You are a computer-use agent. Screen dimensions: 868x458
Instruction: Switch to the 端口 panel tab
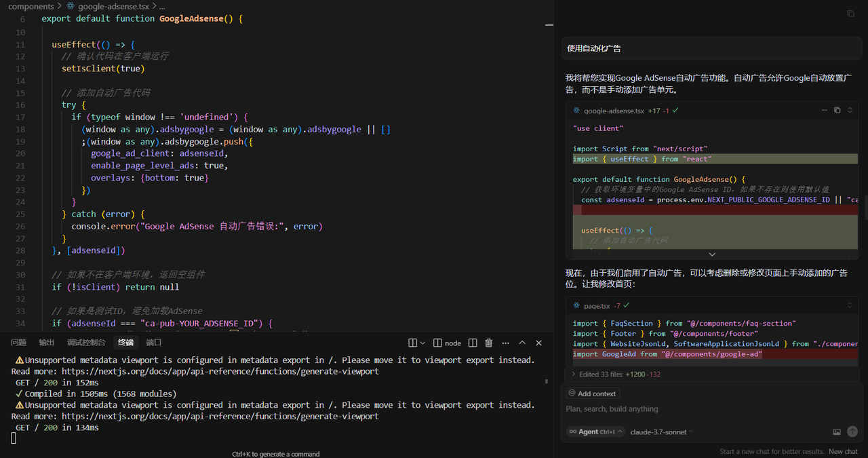(154, 343)
